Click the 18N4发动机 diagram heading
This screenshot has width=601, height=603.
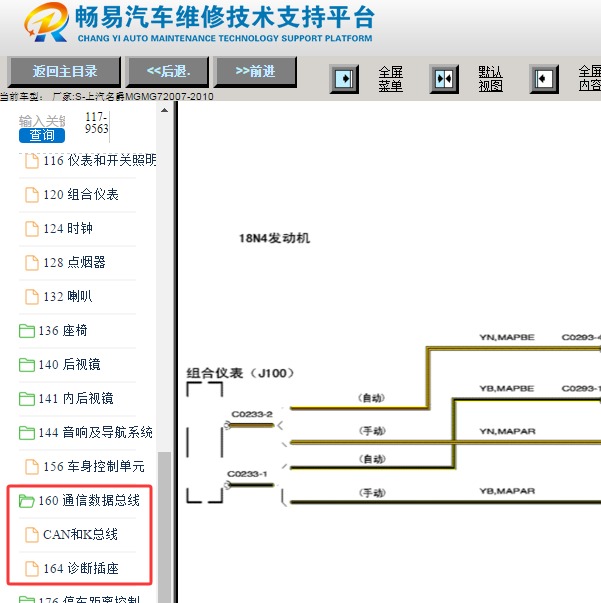point(274,238)
